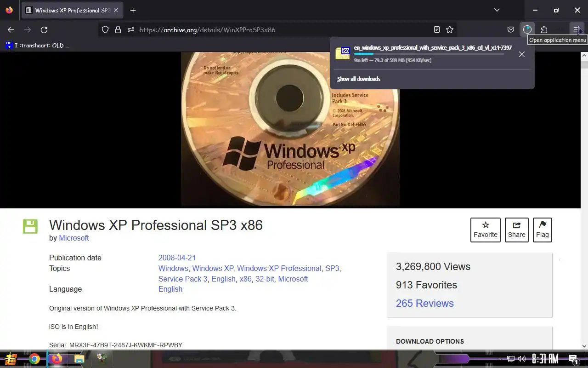This screenshot has width=588, height=368.
Task: Open the Firefox application menu
Action: [x=577, y=29]
